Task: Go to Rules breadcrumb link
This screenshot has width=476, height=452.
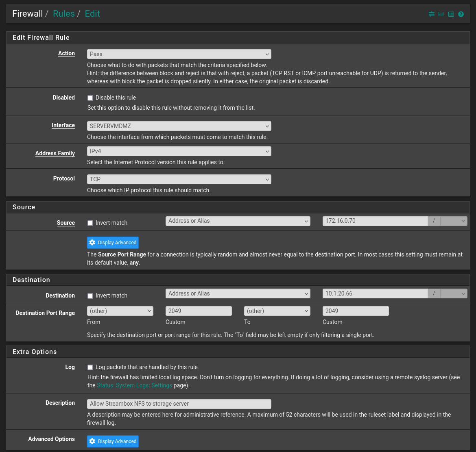Action: click(x=64, y=14)
